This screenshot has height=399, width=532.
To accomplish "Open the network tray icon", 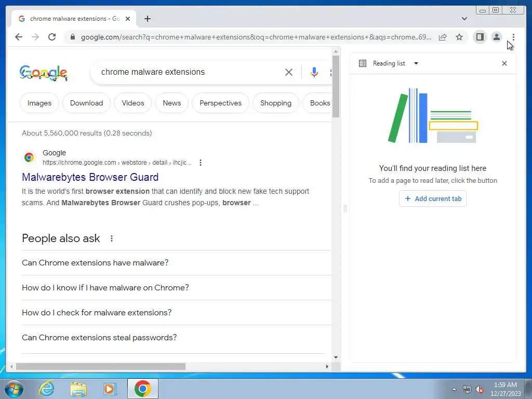I will point(467,389).
